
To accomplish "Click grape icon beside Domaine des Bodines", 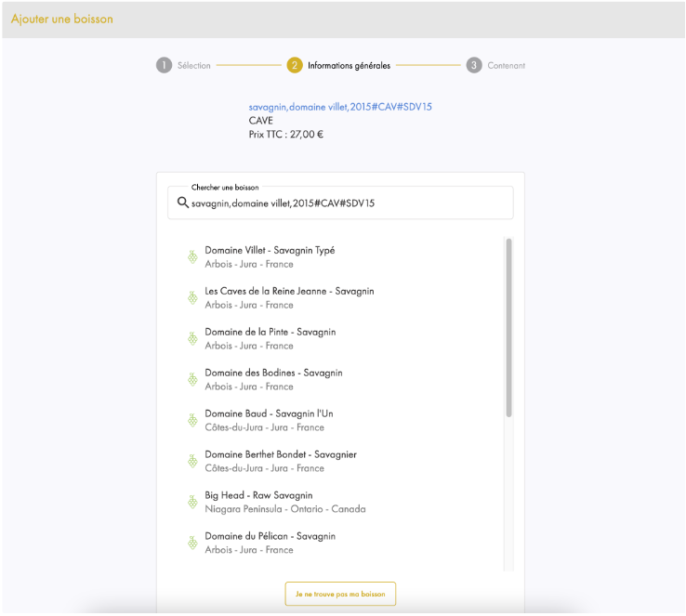I will [x=192, y=379].
